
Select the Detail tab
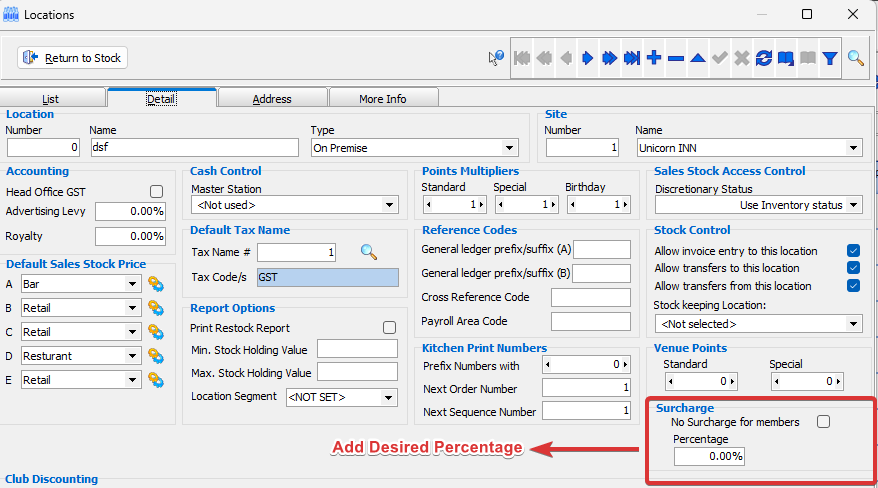click(x=161, y=99)
